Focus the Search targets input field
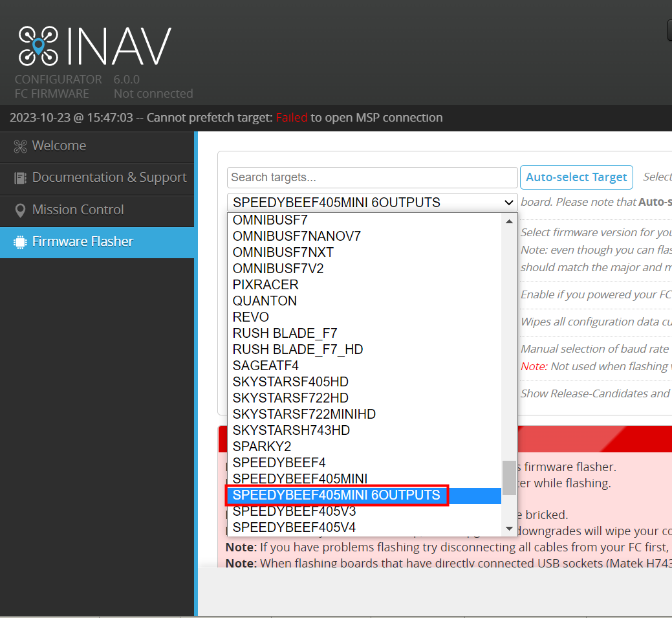Screen dimensions: 672x618 coord(372,177)
